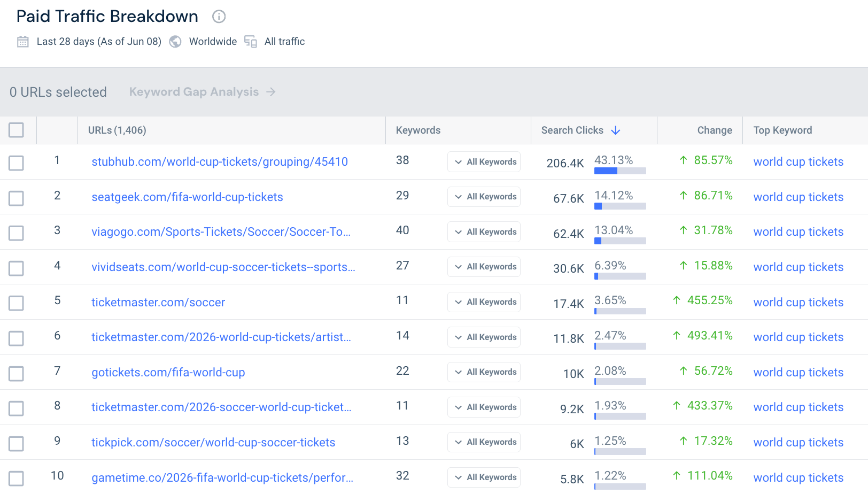
Task: Check the box for the stubhub.com row
Action: click(x=16, y=163)
